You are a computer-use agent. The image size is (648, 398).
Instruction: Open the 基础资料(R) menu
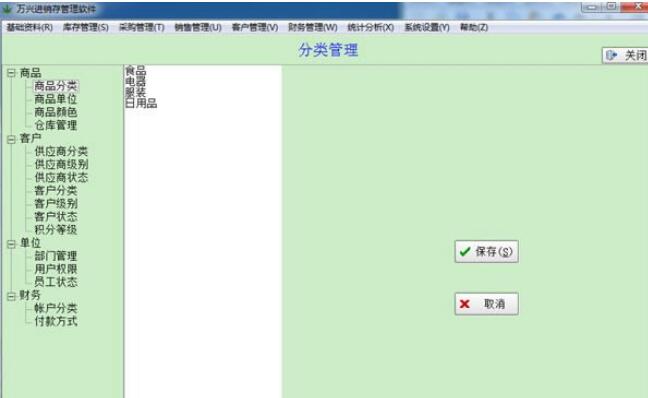point(29,27)
